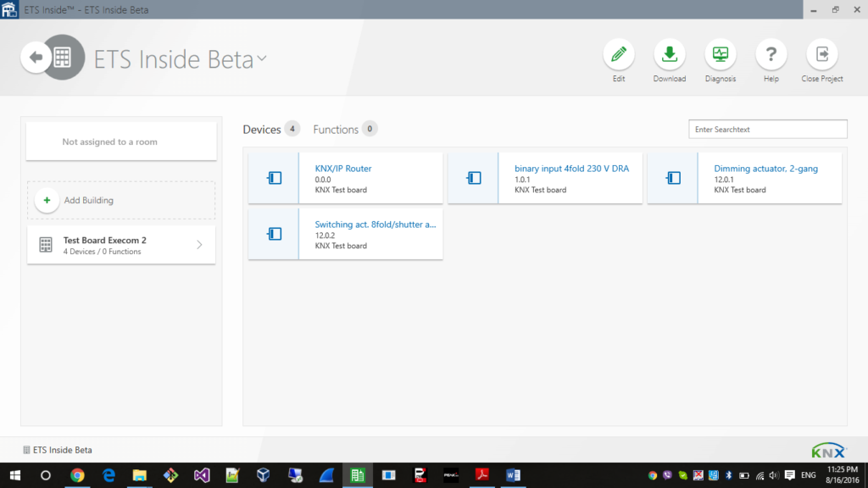Switch to the Devices tab
This screenshot has width=868, height=488.
[x=262, y=130]
